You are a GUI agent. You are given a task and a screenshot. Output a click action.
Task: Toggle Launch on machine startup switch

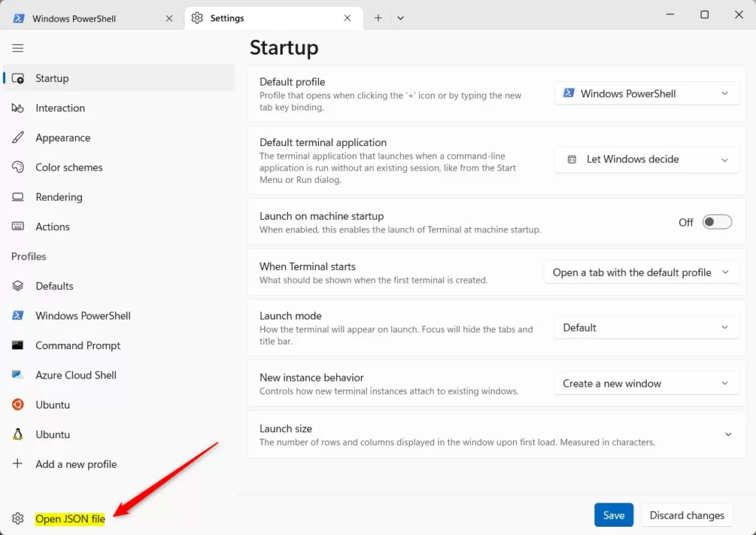[x=716, y=222]
